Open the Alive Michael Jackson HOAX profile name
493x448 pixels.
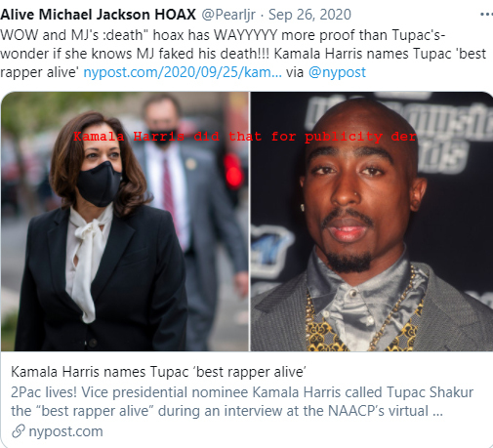click(x=99, y=15)
